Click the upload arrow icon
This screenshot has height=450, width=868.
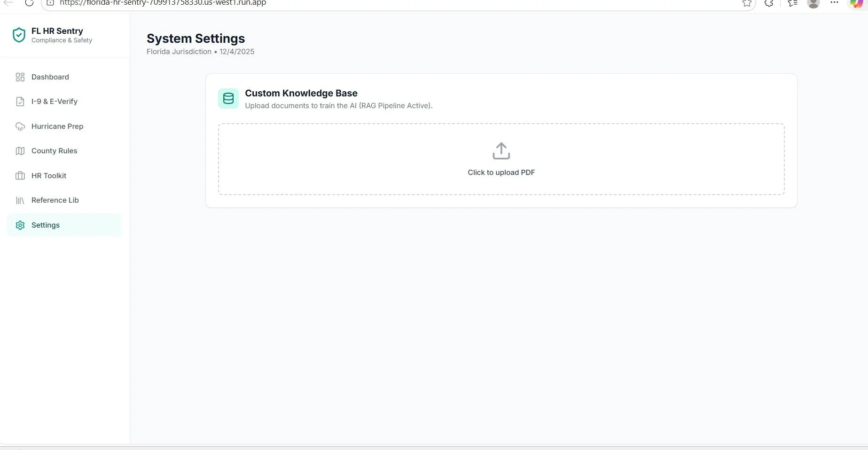(501, 151)
